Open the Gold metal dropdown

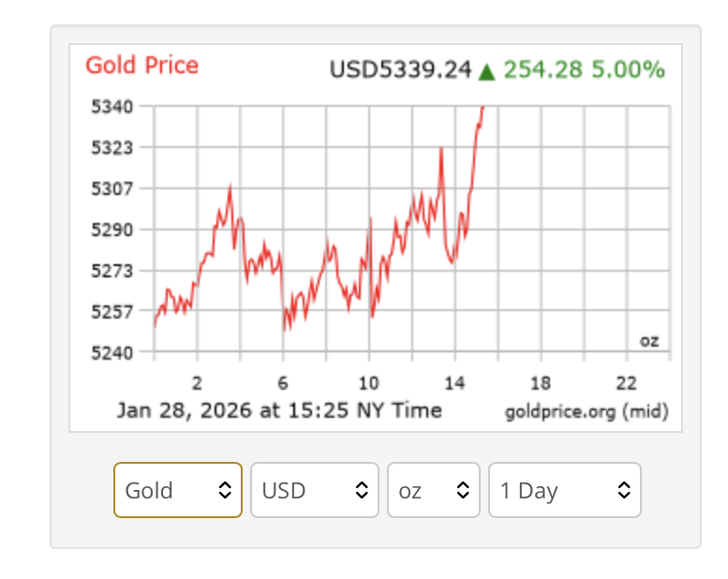pyautogui.click(x=178, y=490)
